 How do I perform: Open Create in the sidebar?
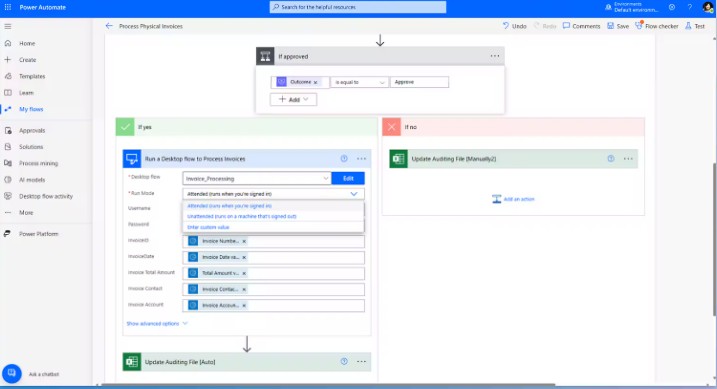click(x=27, y=60)
